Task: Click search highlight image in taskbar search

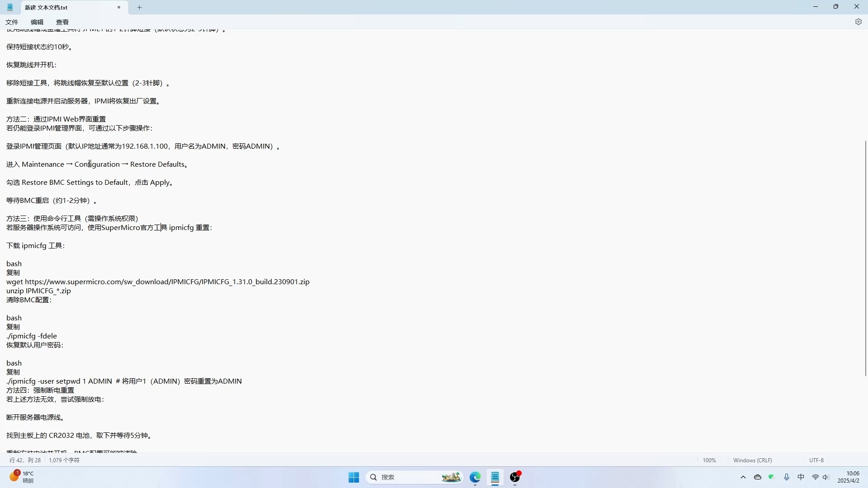Action: pyautogui.click(x=451, y=477)
